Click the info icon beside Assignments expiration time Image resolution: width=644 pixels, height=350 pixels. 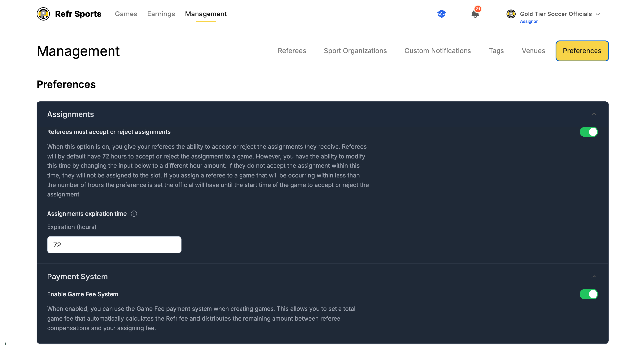(134, 214)
